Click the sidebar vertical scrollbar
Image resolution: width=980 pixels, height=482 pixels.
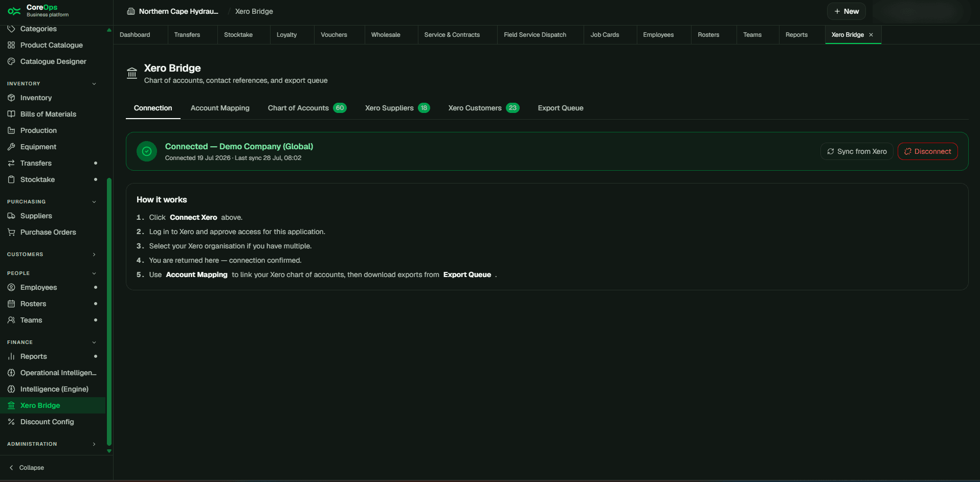click(x=109, y=312)
